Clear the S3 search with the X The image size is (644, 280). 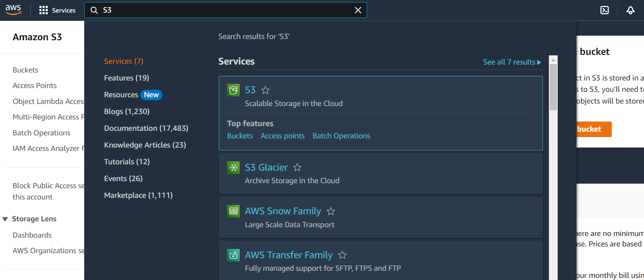point(358,10)
